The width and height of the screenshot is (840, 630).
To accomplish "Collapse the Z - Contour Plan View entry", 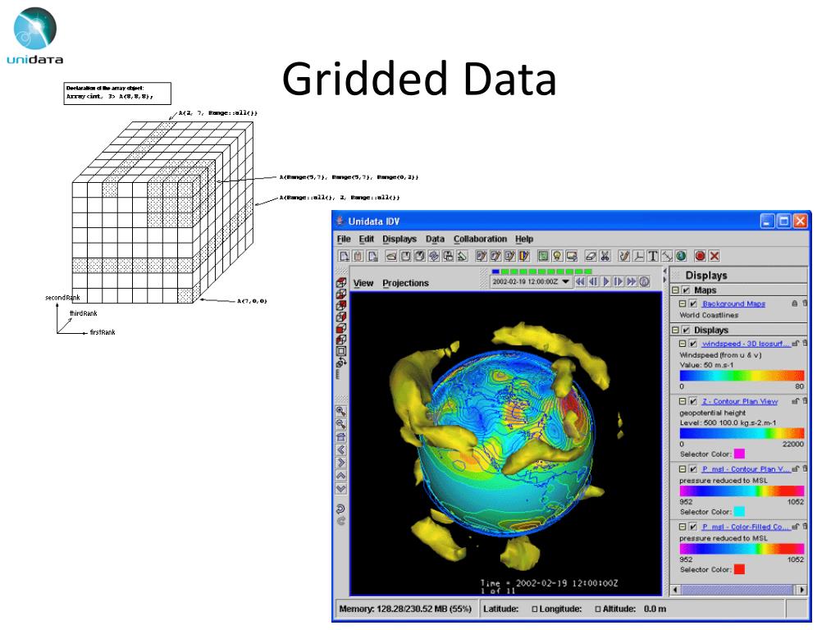I will [682, 401].
